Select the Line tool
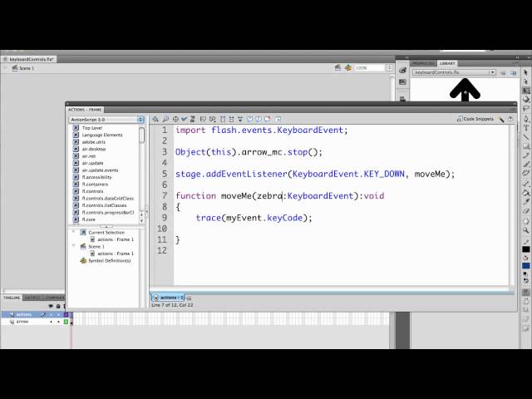The height and width of the screenshot is (399, 532). (526, 136)
